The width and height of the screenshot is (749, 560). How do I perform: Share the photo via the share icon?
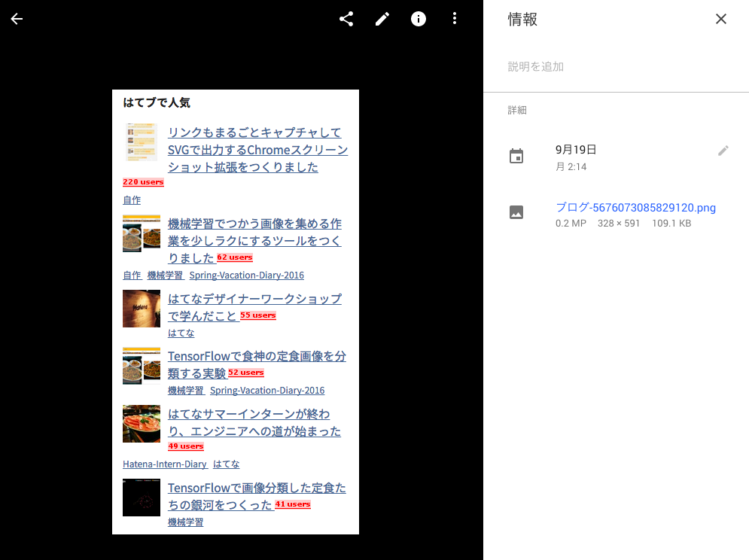346,19
